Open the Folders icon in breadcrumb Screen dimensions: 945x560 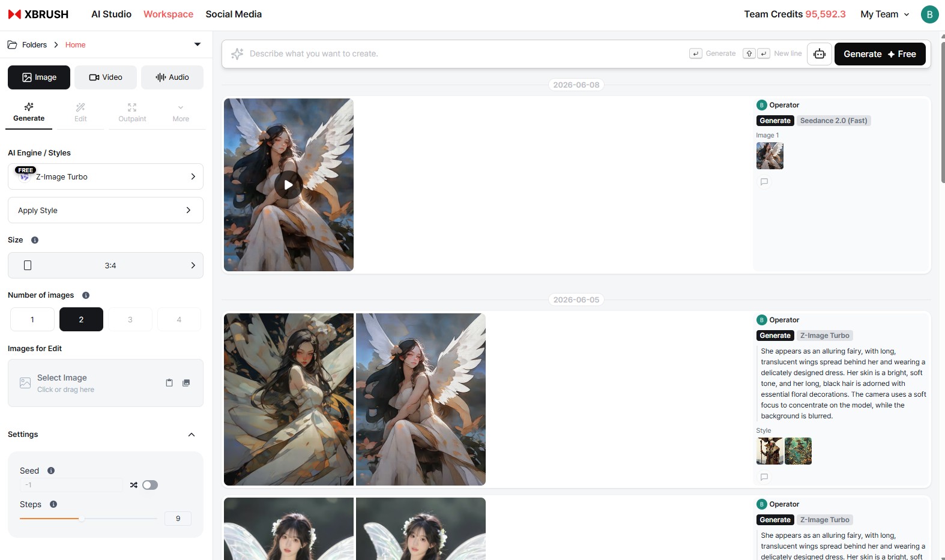pos(12,45)
